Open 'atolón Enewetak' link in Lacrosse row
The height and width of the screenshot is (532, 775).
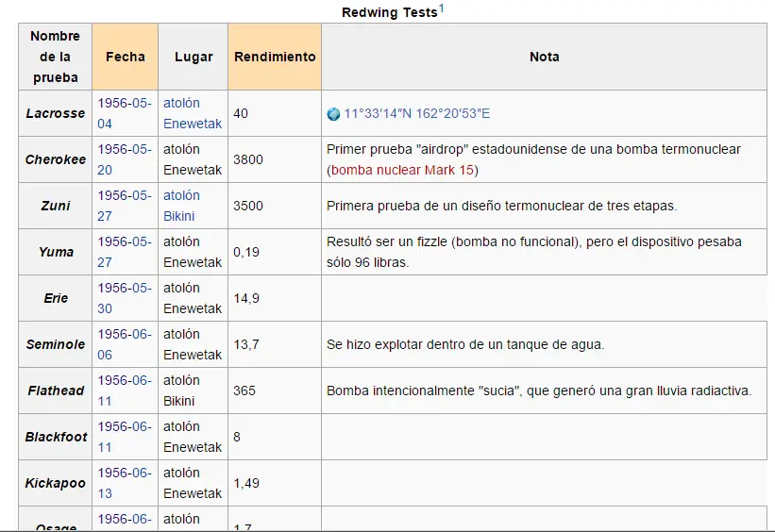click(193, 113)
